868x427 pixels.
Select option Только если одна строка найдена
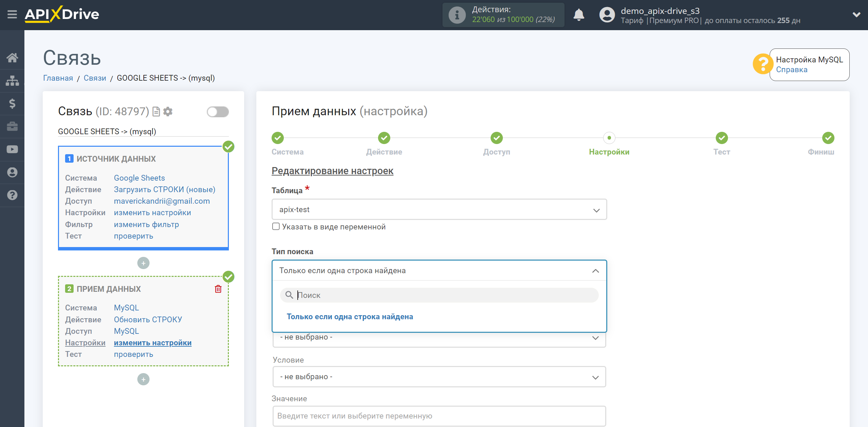[x=350, y=317]
